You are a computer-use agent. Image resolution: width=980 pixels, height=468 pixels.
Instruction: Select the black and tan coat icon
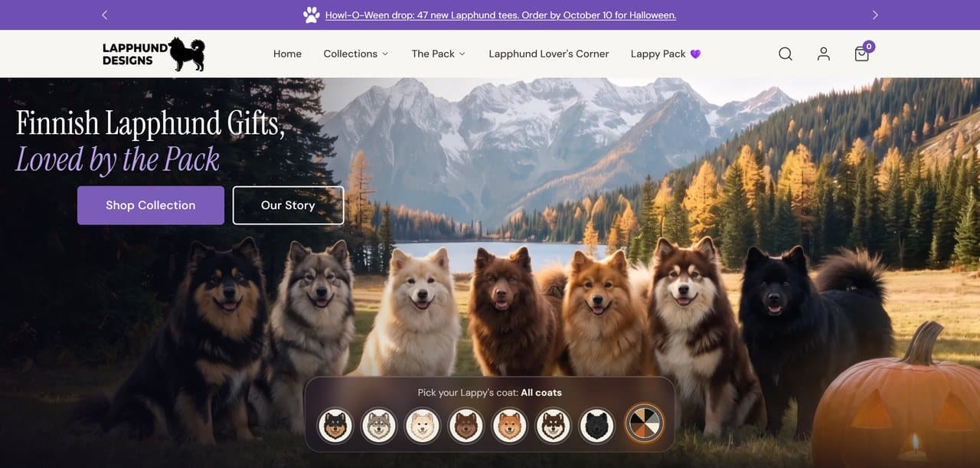tap(335, 425)
